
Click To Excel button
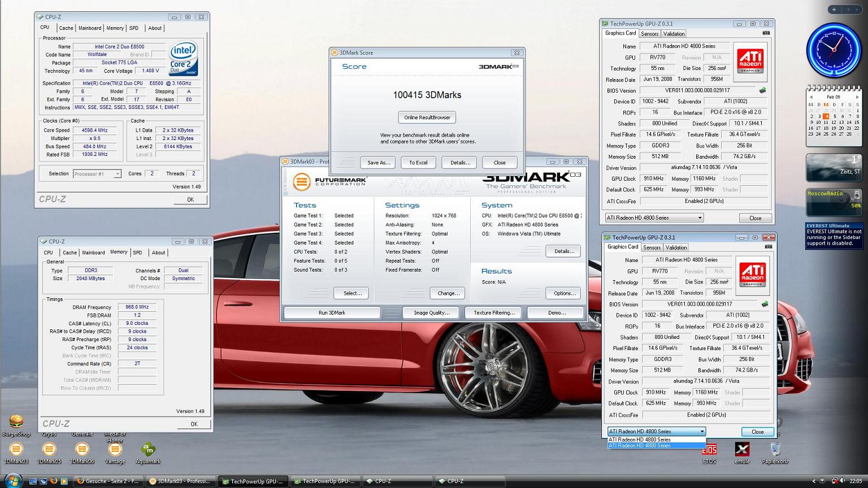pyautogui.click(x=418, y=163)
